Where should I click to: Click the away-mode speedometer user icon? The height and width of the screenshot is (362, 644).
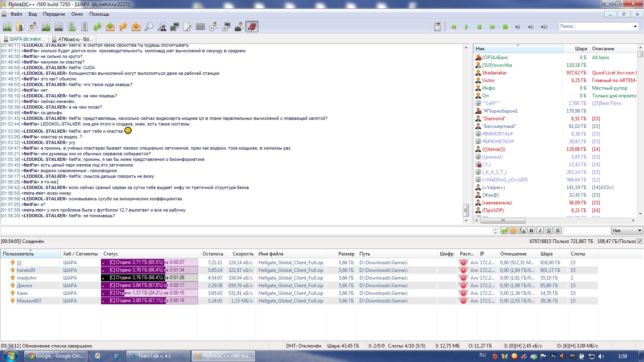pyautogui.click(x=239, y=27)
